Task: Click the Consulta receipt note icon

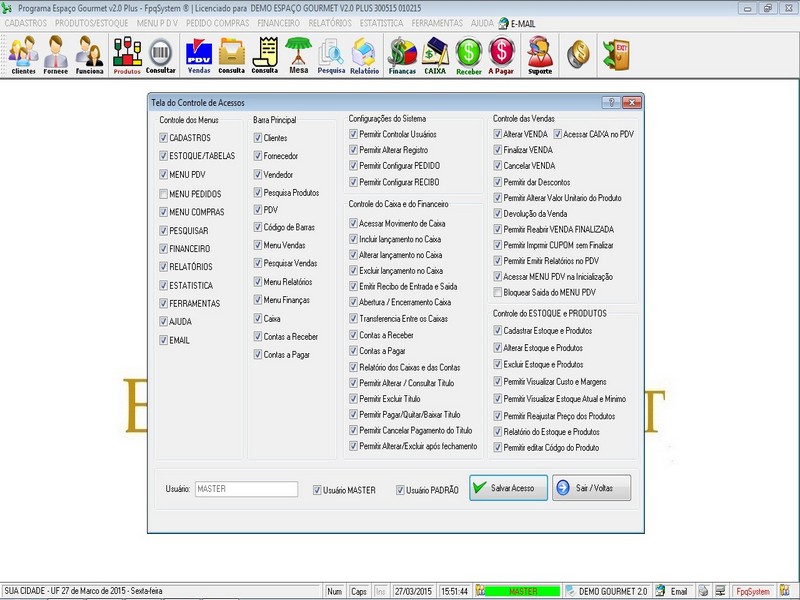Action: pyautogui.click(x=265, y=55)
